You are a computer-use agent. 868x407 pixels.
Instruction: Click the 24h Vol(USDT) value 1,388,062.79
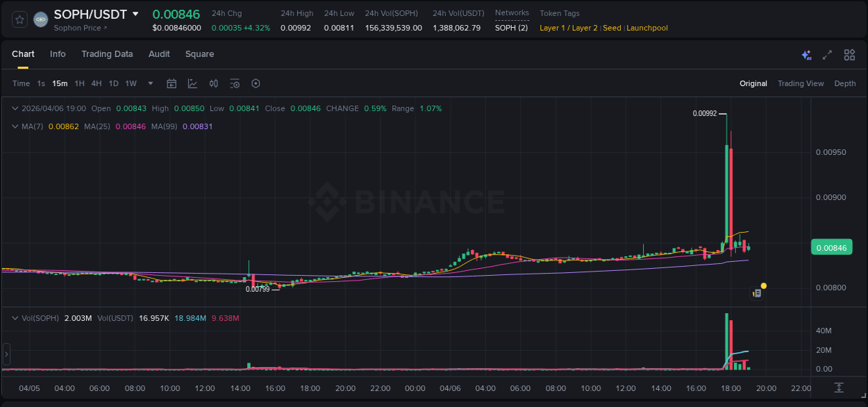tap(456, 28)
